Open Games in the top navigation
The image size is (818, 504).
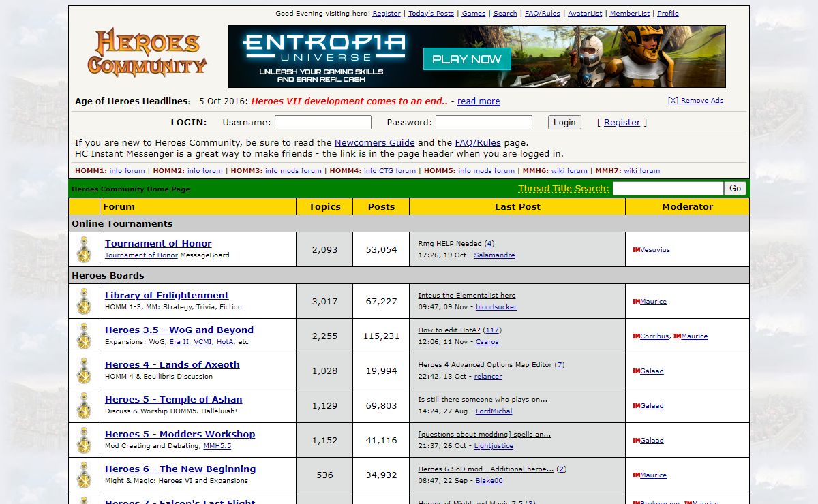(x=474, y=14)
